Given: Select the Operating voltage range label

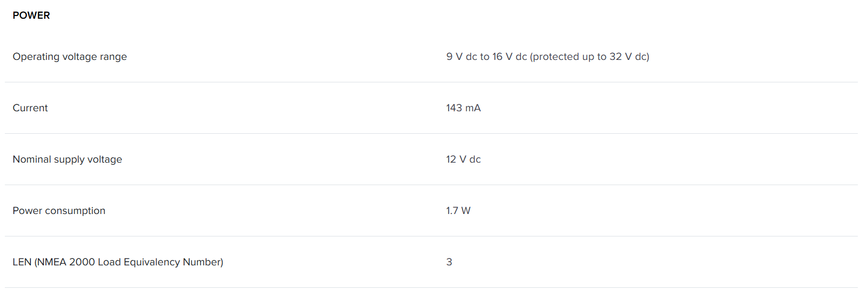Looking at the screenshot, I should [x=70, y=57].
